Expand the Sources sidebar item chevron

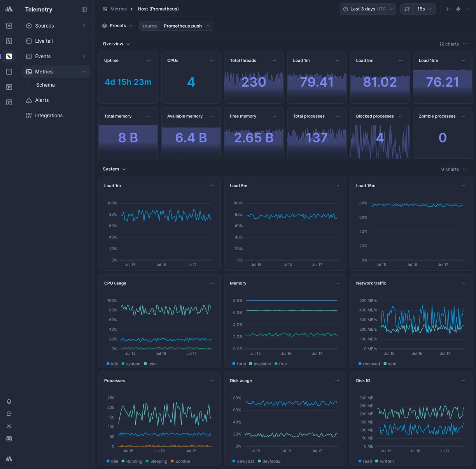point(84,26)
